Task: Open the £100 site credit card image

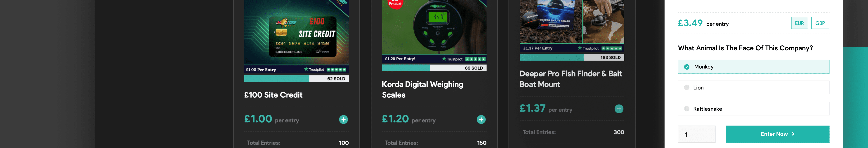Action: [x=297, y=32]
